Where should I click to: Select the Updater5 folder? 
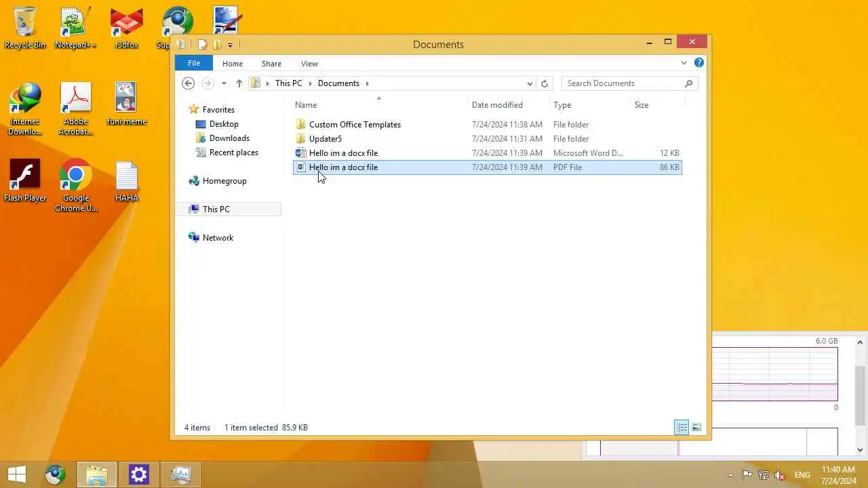pos(325,139)
